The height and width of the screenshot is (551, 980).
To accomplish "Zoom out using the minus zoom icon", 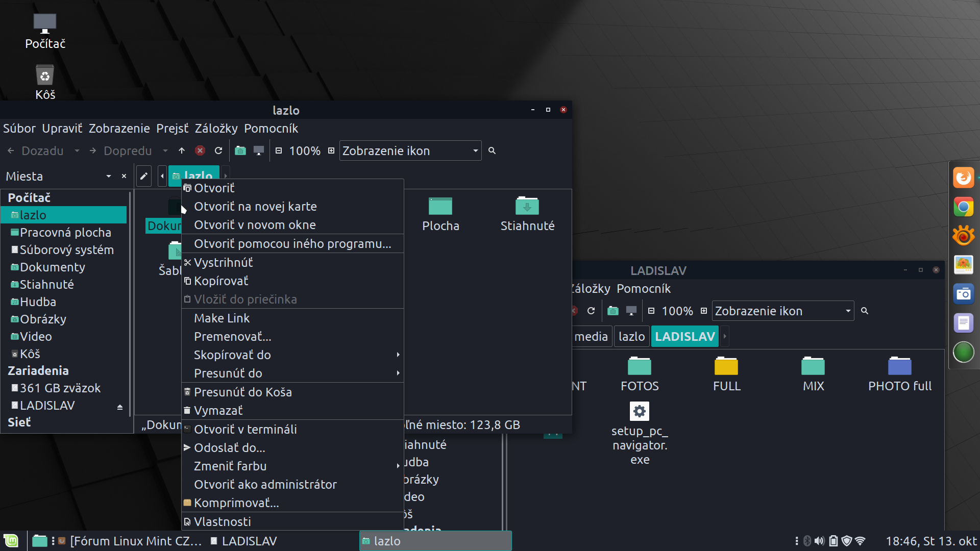I will point(279,151).
